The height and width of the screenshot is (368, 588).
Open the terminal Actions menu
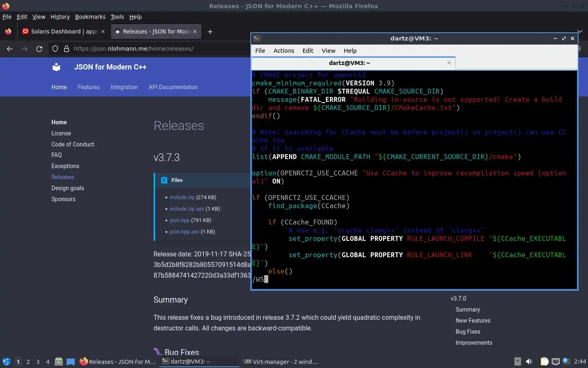pos(284,51)
